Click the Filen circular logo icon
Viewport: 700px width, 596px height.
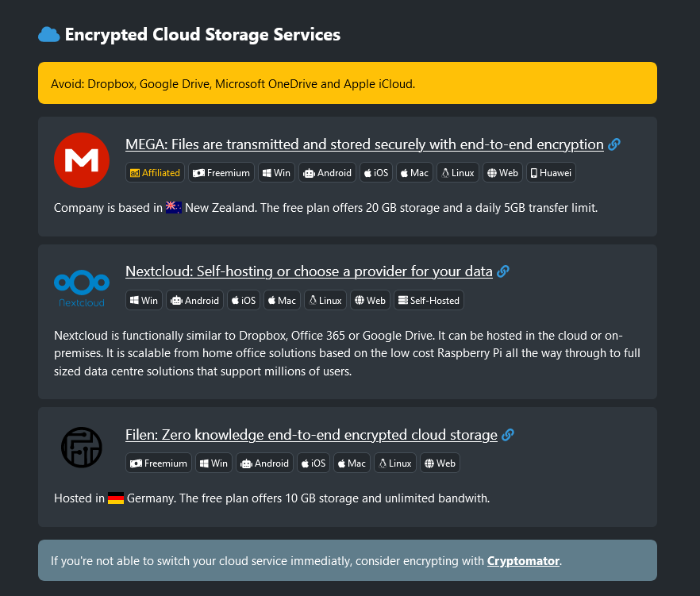click(x=82, y=447)
